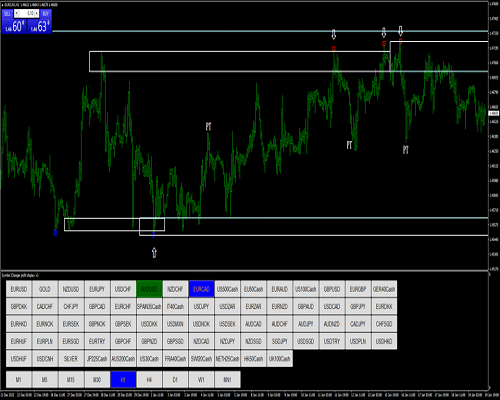Screen dimensions: 500x400
Task: Select the PT label near chart middle
Action: pyautogui.click(x=208, y=126)
